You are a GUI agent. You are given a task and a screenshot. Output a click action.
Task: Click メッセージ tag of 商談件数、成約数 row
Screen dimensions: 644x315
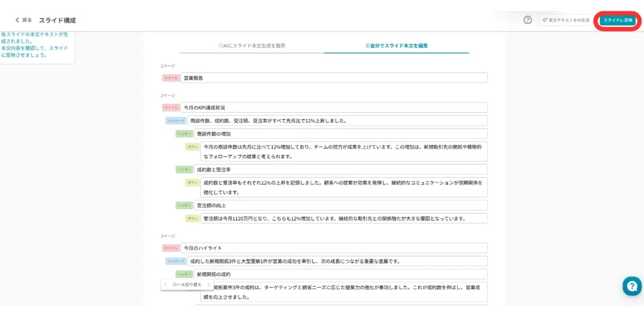(x=176, y=121)
